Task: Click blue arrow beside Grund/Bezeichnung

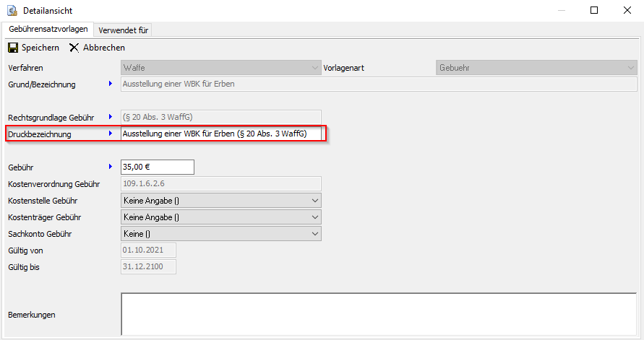Action: [111, 84]
